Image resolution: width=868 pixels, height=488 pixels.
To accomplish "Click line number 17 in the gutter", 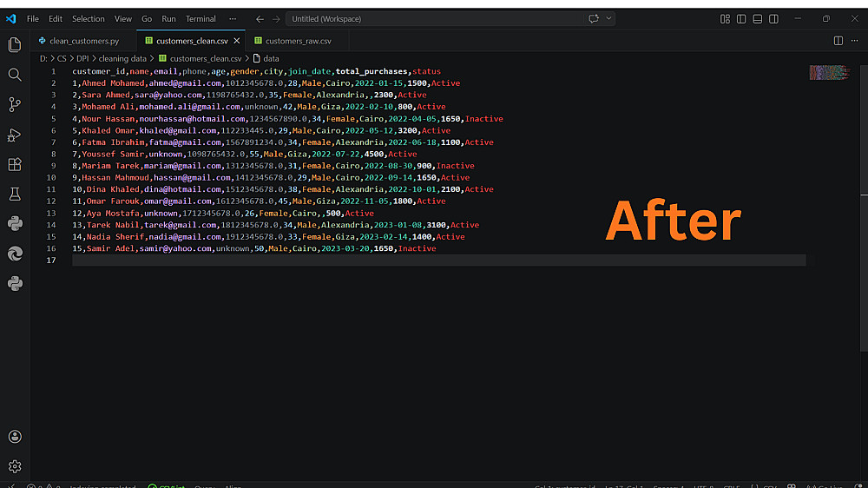I will point(51,260).
